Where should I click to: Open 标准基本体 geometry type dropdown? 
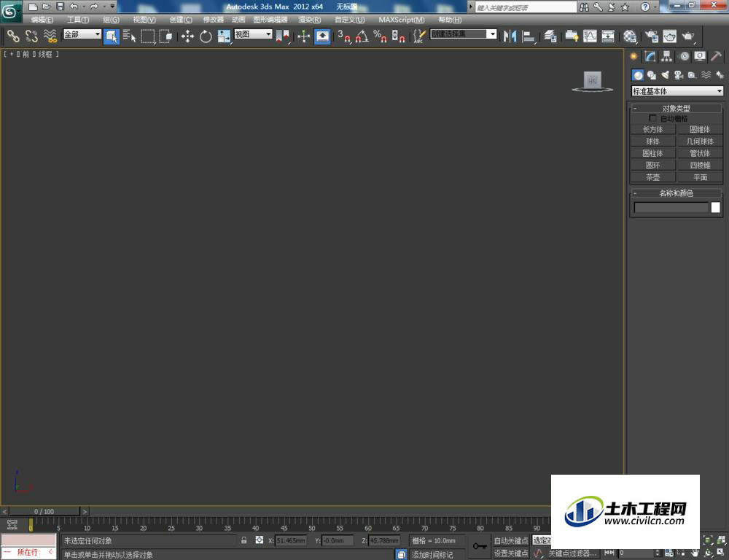(677, 91)
